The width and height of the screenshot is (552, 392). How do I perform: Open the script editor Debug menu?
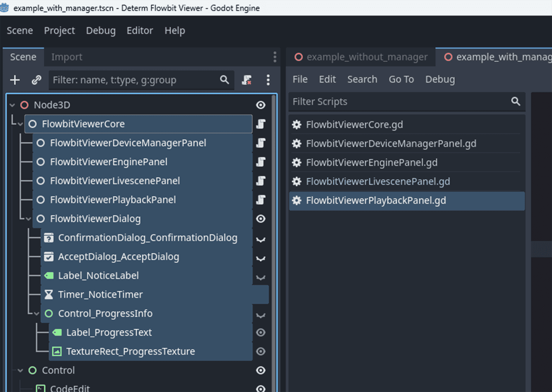440,79
